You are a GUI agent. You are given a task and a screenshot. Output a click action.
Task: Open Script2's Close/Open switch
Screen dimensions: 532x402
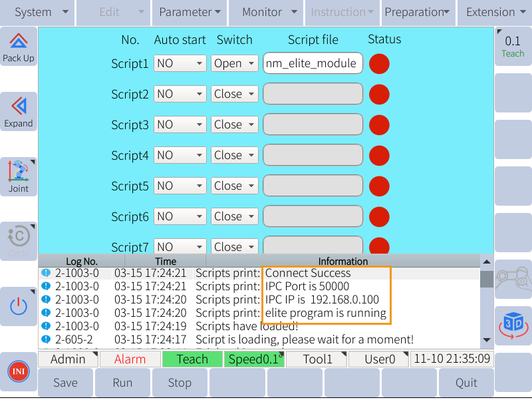[234, 94]
